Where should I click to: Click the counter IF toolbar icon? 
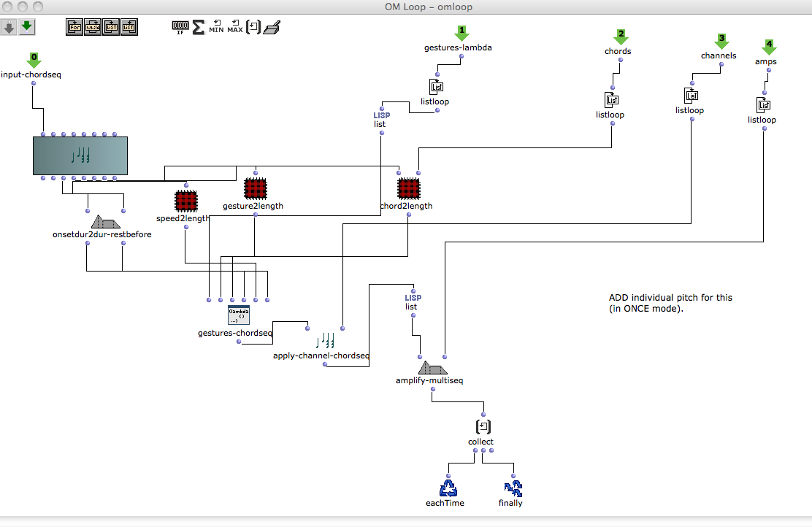tap(180, 28)
